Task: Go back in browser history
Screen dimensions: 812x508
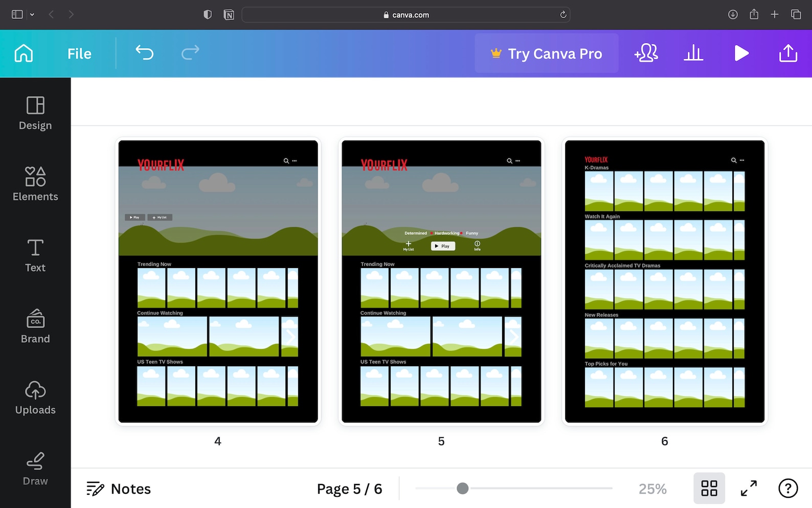Action: (x=51, y=14)
